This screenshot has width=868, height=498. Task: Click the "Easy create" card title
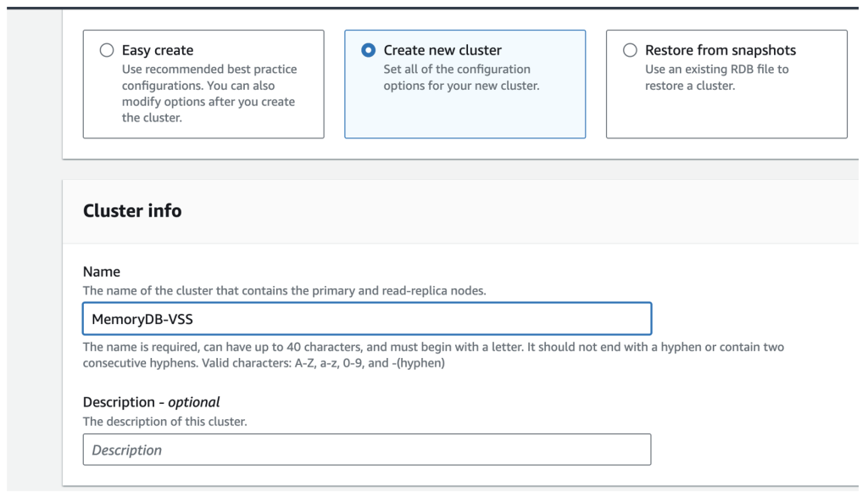tap(158, 51)
